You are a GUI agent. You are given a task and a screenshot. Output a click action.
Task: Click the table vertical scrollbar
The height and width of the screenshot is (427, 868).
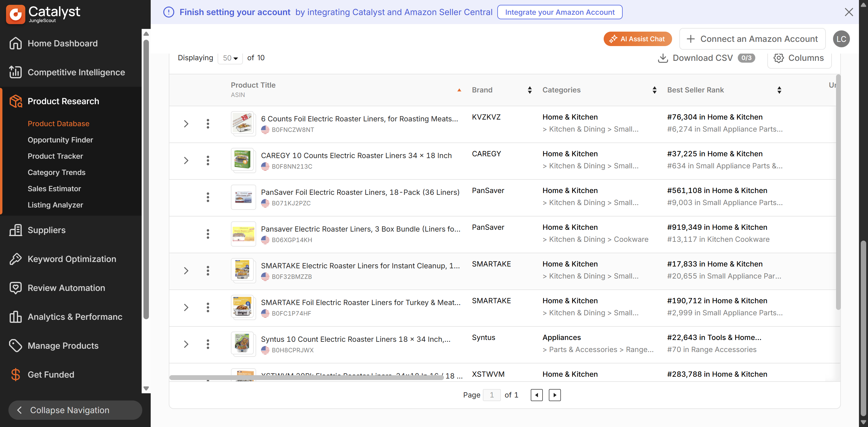click(838, 192)
